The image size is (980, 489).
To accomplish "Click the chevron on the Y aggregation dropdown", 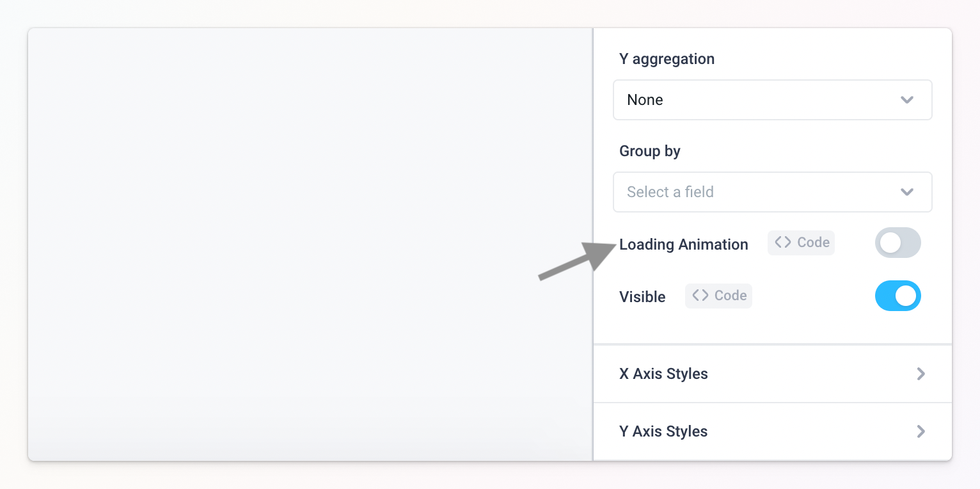I will pos(906,100).
